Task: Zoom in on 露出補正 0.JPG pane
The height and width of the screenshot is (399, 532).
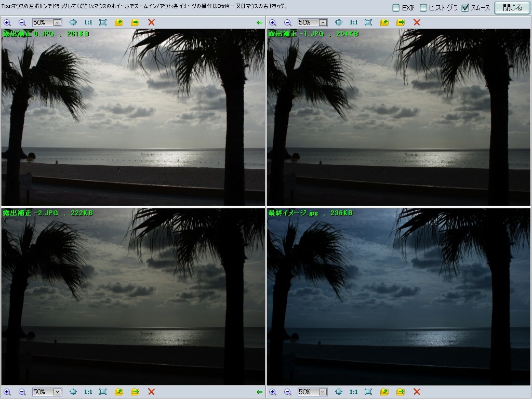Action: coord(7,22)
